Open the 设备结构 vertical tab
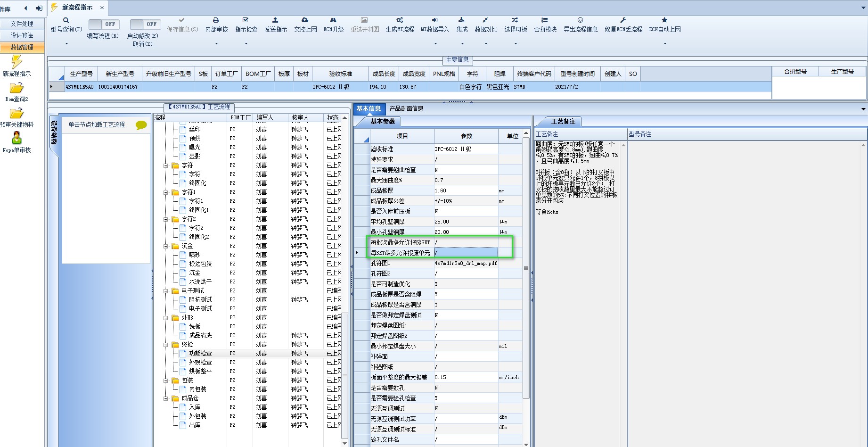868x447 pixels. (54, 132)
